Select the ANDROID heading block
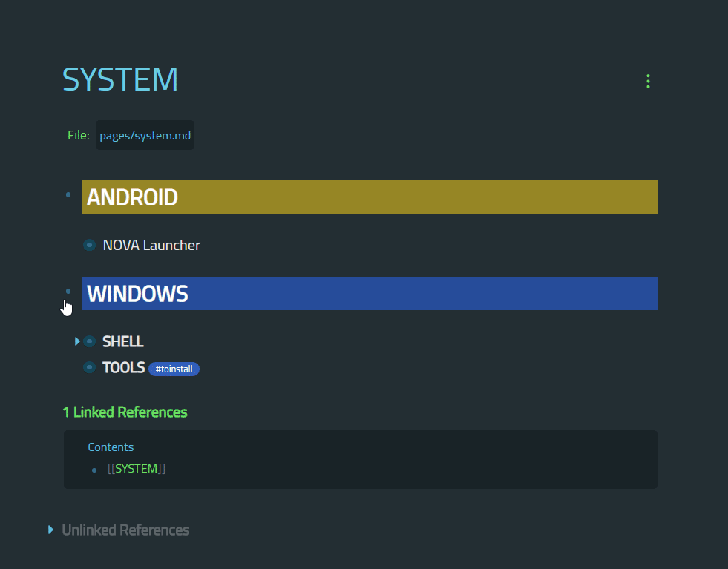 click(369, 197)
